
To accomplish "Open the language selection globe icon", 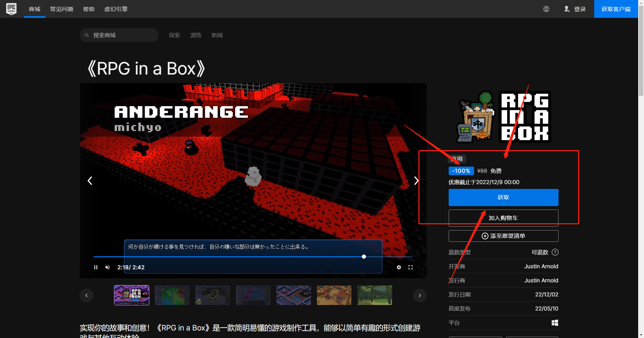I will point(546,9).
